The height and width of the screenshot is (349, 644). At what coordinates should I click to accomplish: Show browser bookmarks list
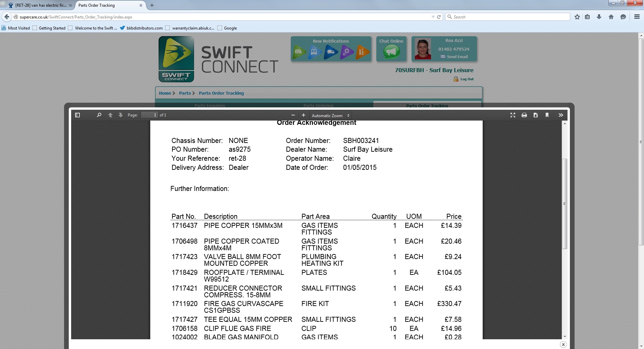(587, 17)
